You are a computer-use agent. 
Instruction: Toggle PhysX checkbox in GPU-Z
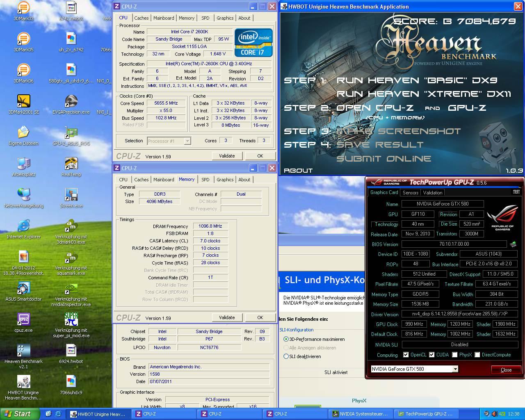(454, 355)
